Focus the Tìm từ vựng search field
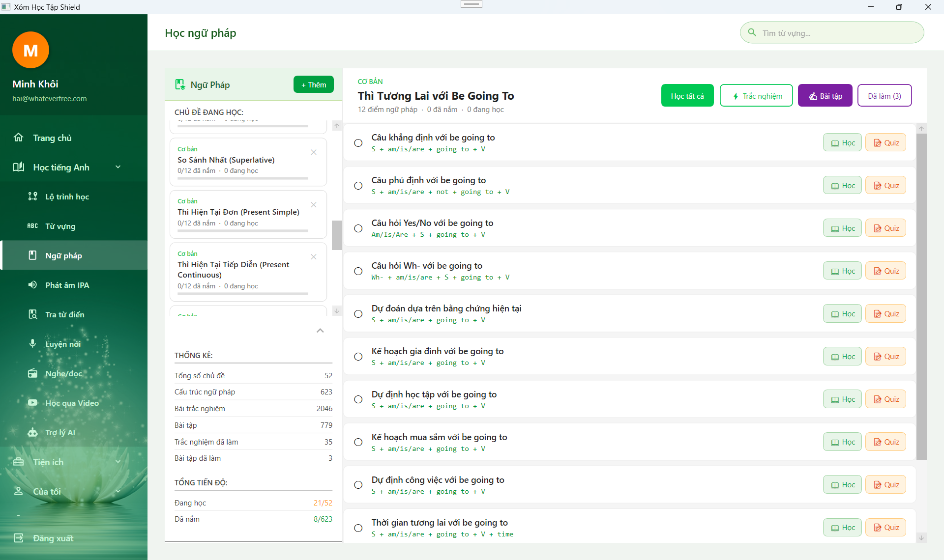This screenshot has width=944, height=560. [x=832, y=32]
